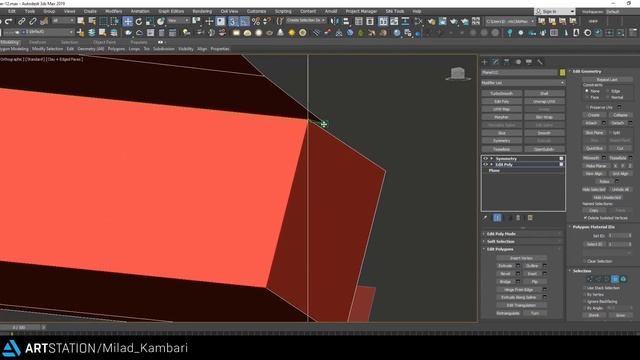The image size is (640, 360).
Task: Select Polygon sub-object level icon
Action: click(x=615, y=279)
